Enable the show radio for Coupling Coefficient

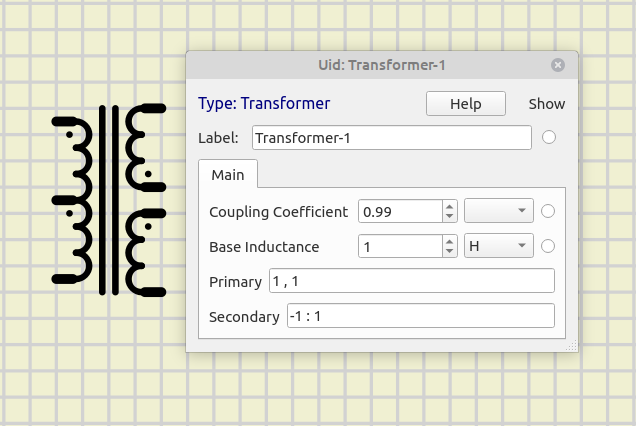click(x=547, y=211)
